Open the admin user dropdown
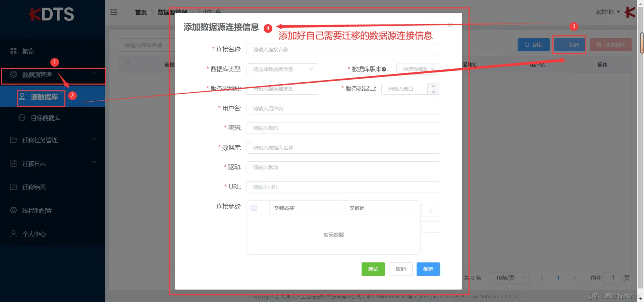This screenshot has width=644, height=302. [x=608, y=12]
